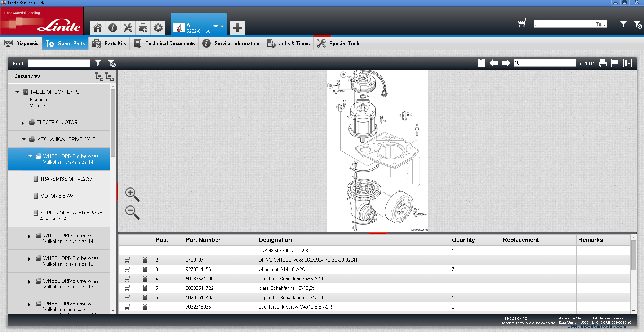Click the shopping cart icon in the header
Image resolution: width=644 pixels, height=332 pixels.
[521, 23]
